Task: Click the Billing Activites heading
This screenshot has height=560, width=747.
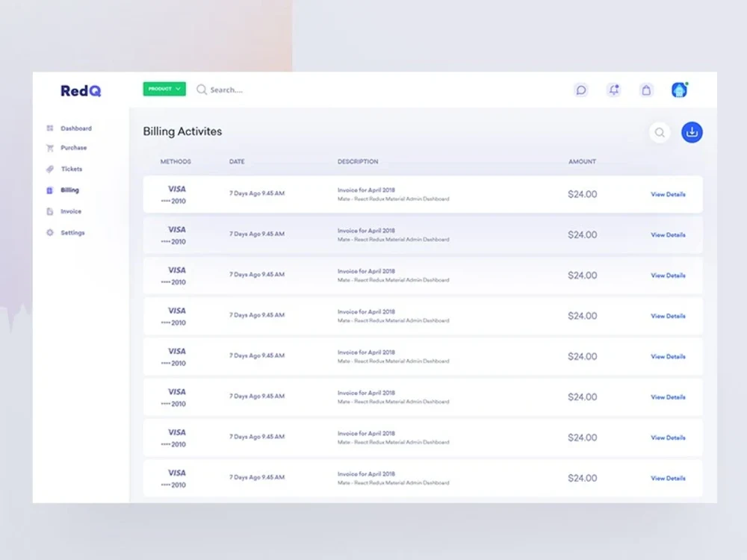Action: 182,131
